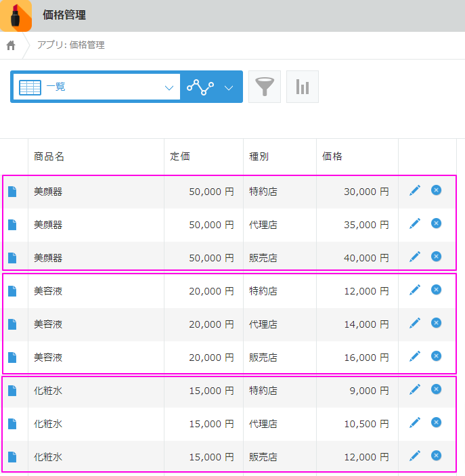Viewport: 465px width, 476px height.
Task: Click the 価格管理 app title
Action: point(64,15)
